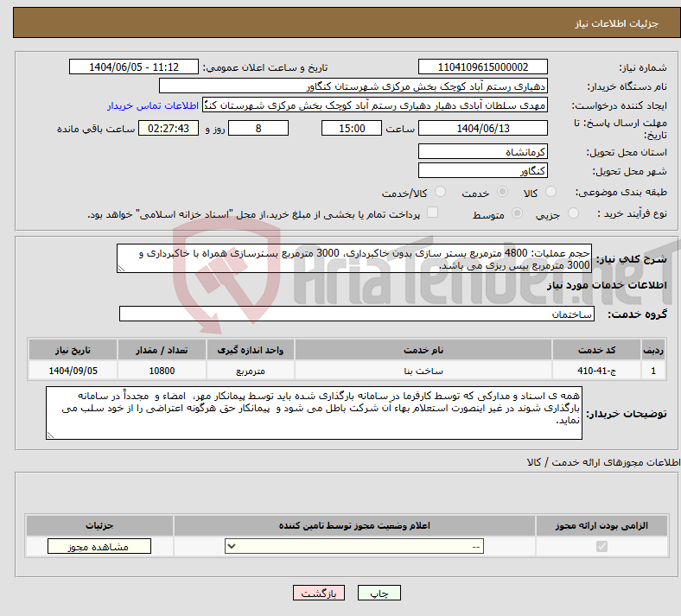The image size is (681, 616).
Task: Click the quantity cell 10800
Action: [162, 371]
